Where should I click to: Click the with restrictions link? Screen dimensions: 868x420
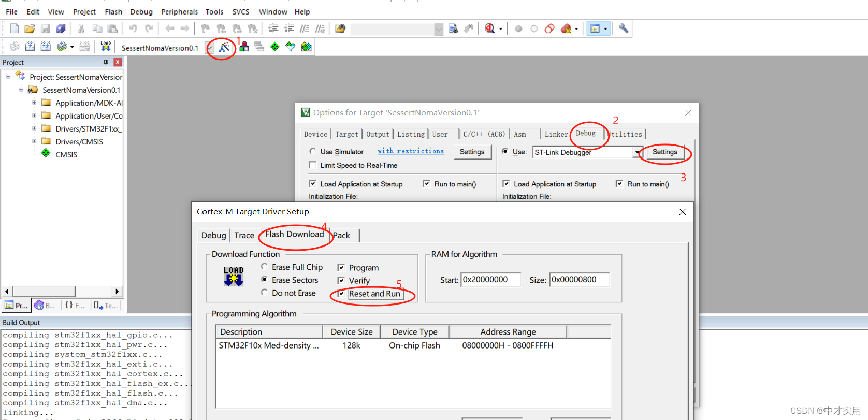pyautogui.click(x=410, y=151)
